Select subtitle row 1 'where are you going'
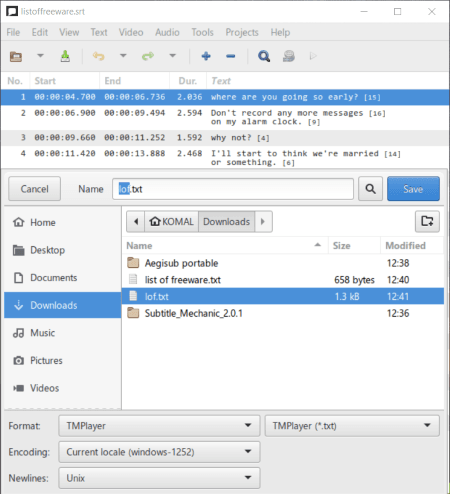The height and width of the screenshot is (494, 450). click(x=225, y=97)
